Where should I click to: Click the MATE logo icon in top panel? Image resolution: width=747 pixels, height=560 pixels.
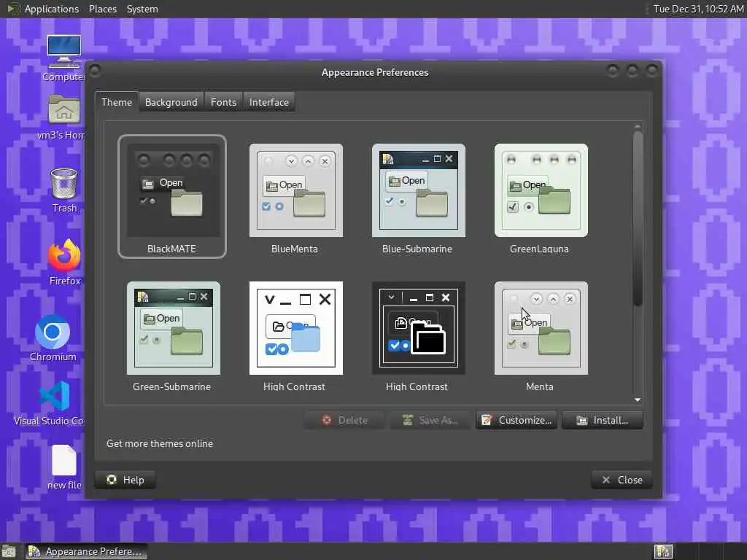tap(13, 9)
